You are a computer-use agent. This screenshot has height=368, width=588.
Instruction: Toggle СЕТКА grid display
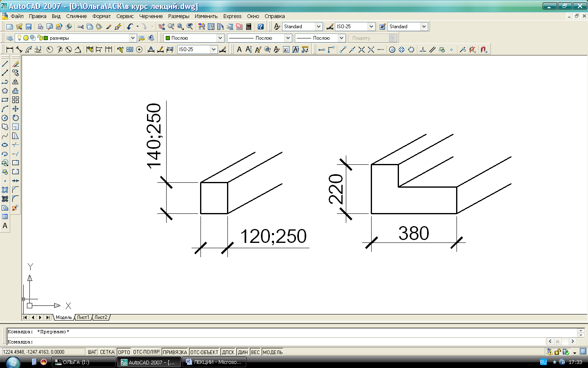tap(107, 352)
